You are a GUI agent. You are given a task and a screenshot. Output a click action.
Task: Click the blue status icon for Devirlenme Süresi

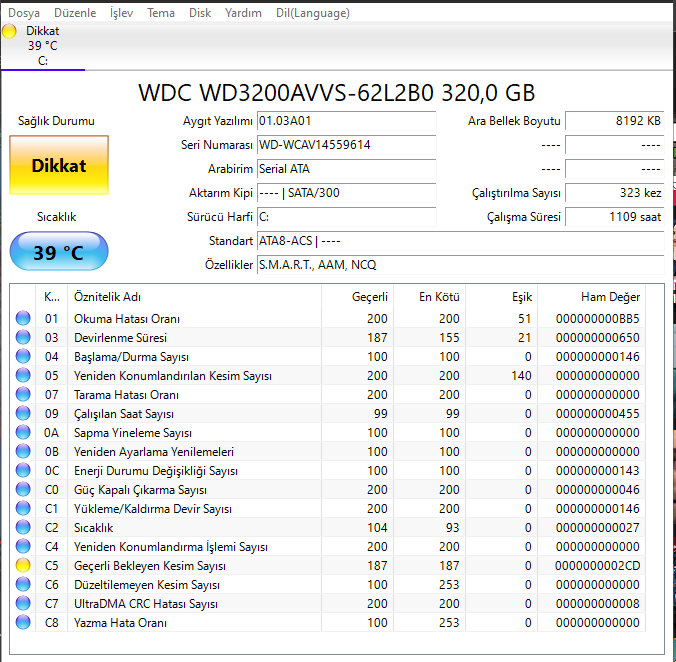coord(23,337)
